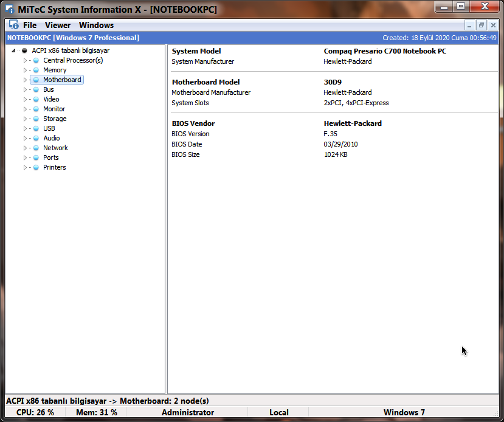
Task: Click the Local status bar entry
Action: [278, 412]
